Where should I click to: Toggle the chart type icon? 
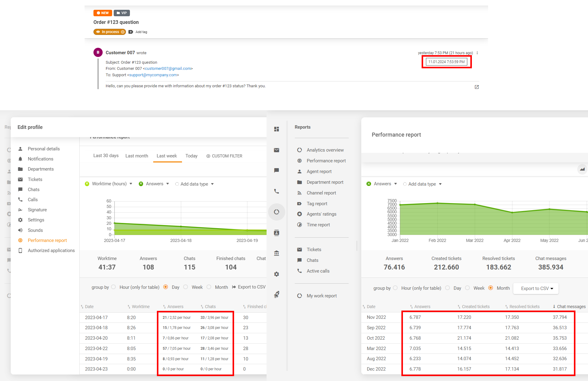coord(582,169)
